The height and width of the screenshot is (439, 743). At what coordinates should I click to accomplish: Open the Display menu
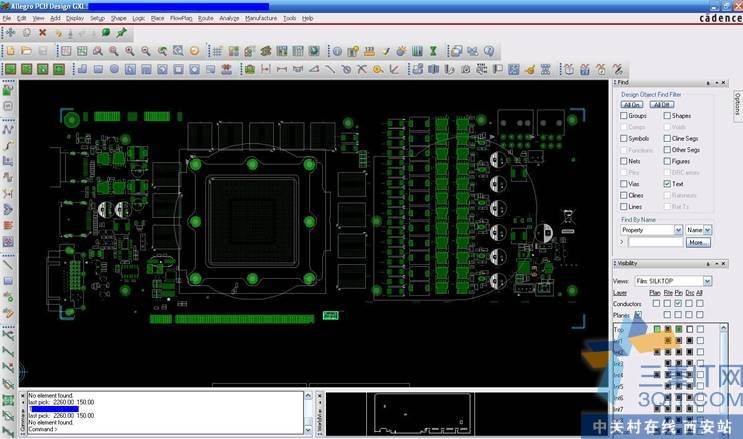(x=75, y=18)
